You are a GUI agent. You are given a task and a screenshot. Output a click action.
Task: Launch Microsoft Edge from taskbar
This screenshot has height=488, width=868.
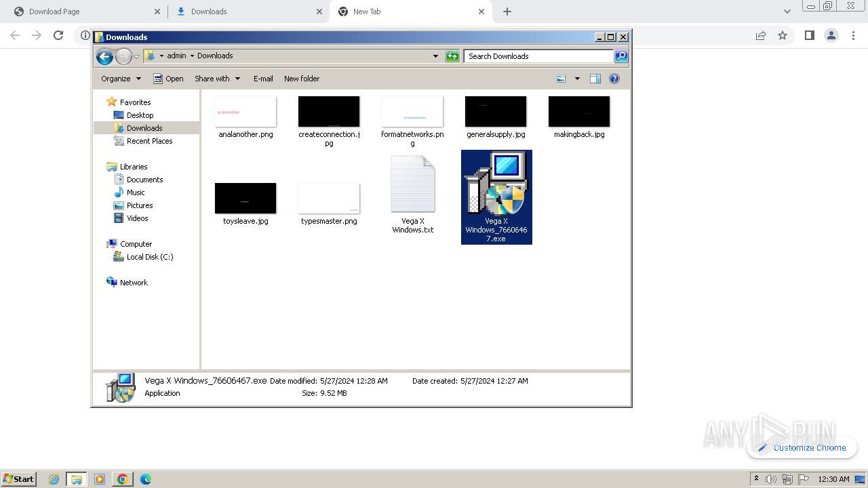point(145,479)
